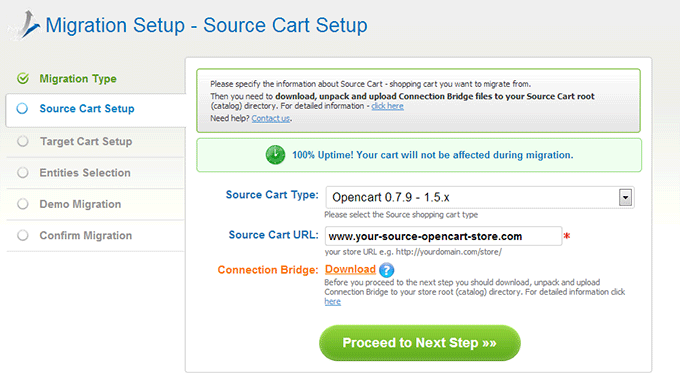Screen dimensions: 680x391
Task: Click the Source Cart URL label
Action: (273, 235)
